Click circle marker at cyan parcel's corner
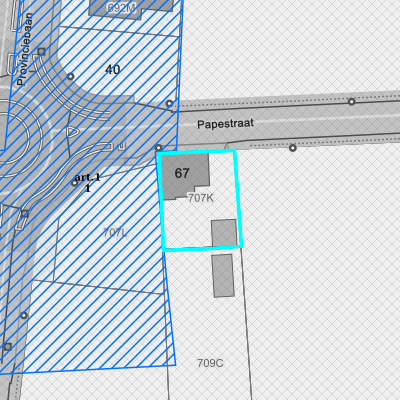Viewport: 400px width, 400px height. coord(159,147)
